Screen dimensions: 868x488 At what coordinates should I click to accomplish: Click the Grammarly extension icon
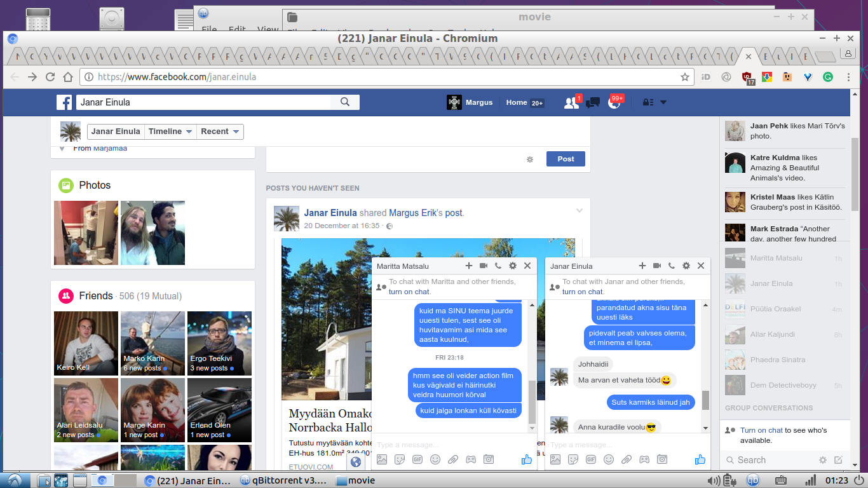(x=828, y=77)
